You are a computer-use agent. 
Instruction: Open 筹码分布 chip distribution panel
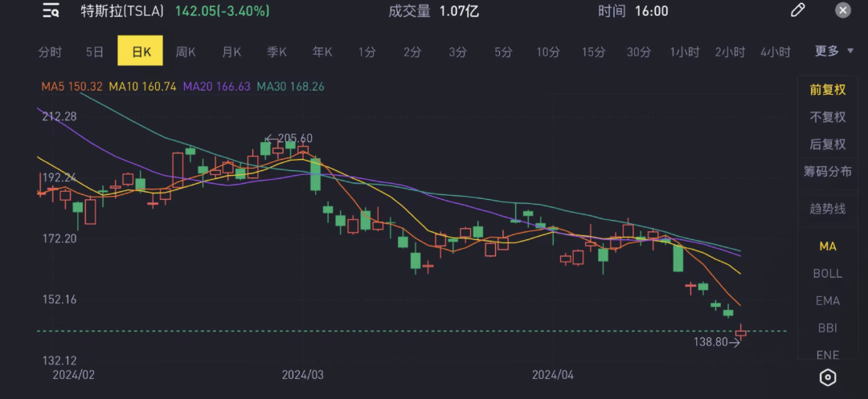[828, 171]
